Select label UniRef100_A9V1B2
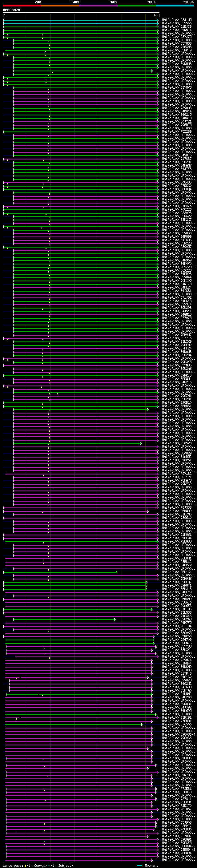 coord(177,474)
